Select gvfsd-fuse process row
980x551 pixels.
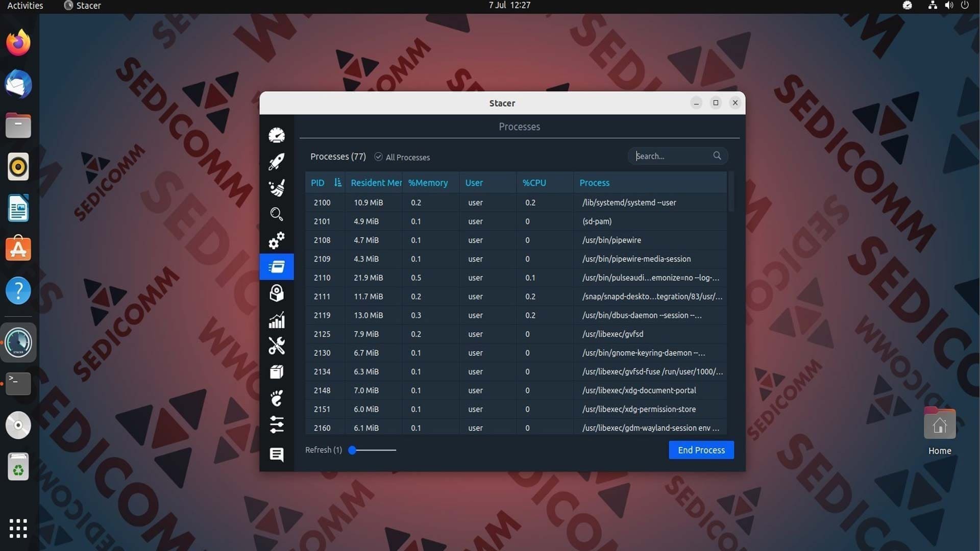tap(516, 372)
